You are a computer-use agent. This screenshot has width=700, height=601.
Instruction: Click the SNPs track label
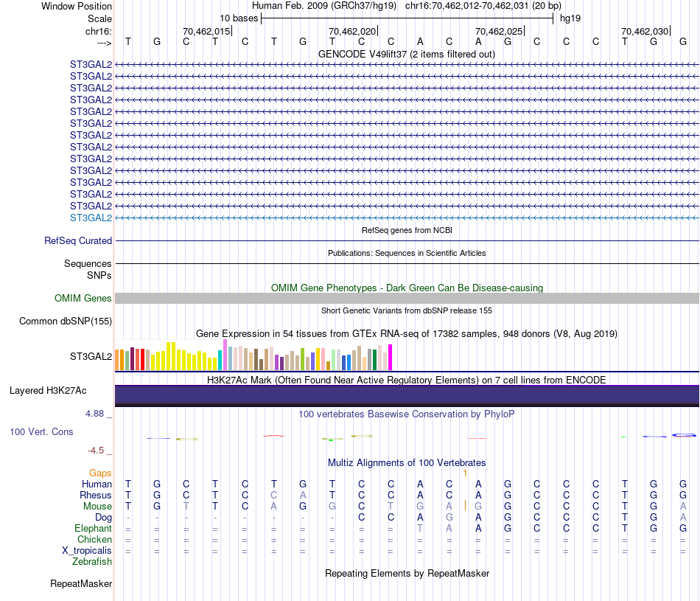[99, 275]
